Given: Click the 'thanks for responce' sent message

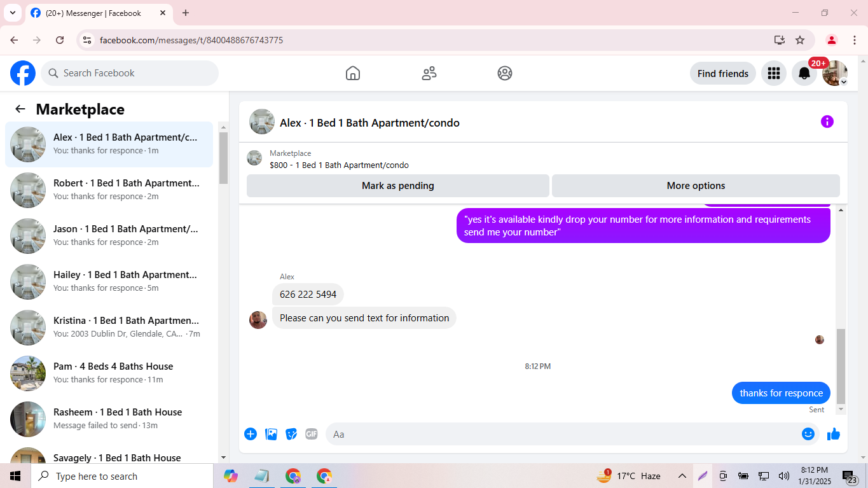Looking at the screenshot, I should pos(782,393).
